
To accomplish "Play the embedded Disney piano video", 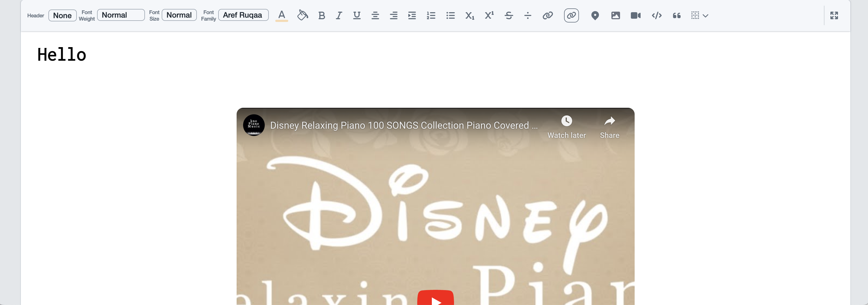I will [435, 298].
